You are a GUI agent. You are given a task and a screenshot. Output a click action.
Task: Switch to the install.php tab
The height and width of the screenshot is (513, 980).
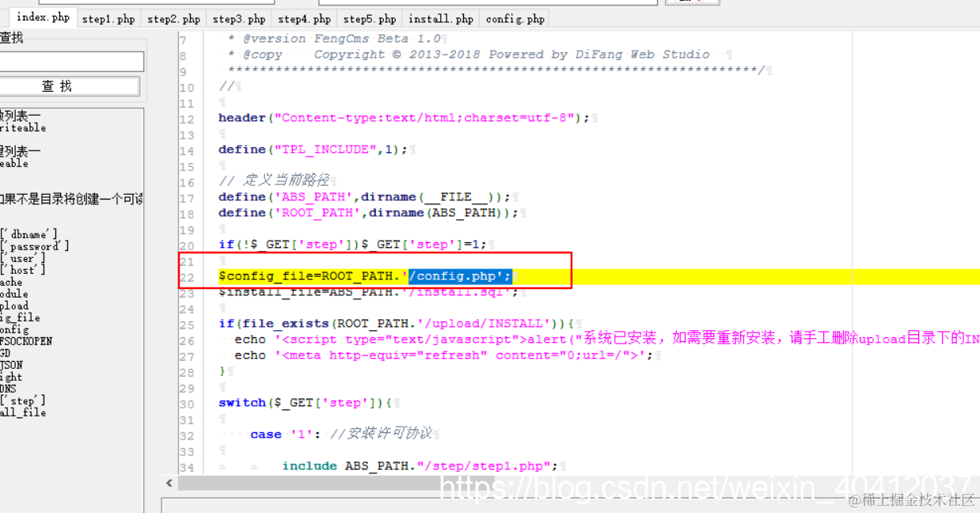tap(441, 19)
